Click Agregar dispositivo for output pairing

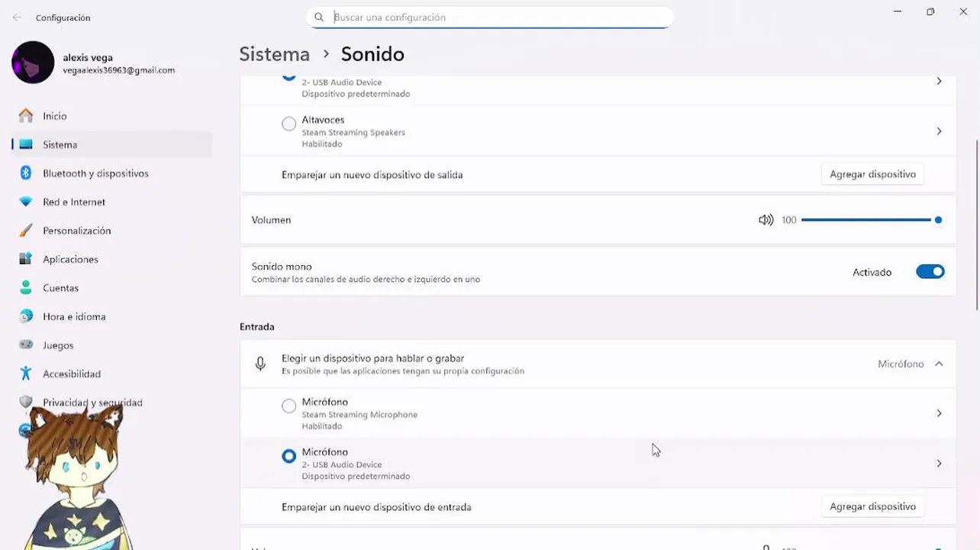point(872,174)
